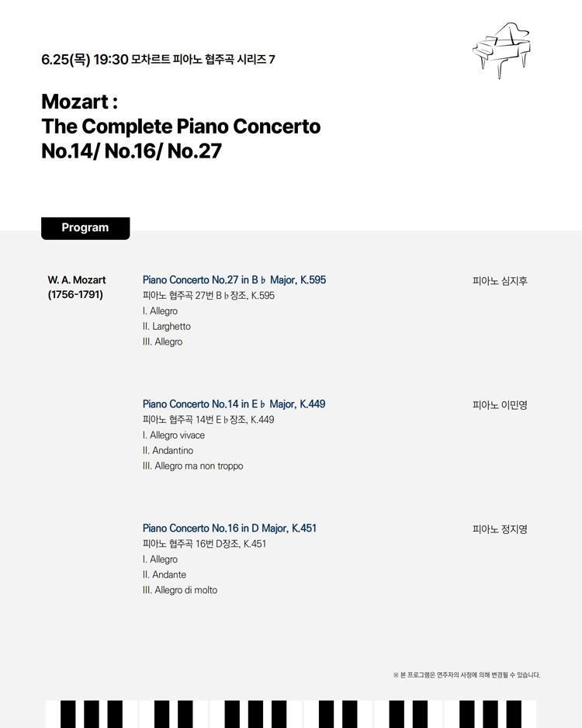The image size is (582, 728).
Task: Click the II. Andante movement
Action: point(165,575)
